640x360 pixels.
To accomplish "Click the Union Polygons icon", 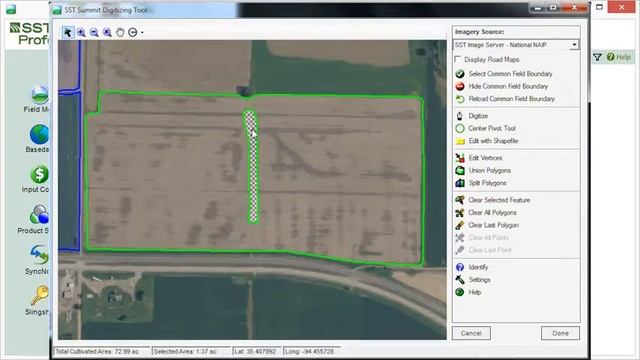I will [460, 171].
